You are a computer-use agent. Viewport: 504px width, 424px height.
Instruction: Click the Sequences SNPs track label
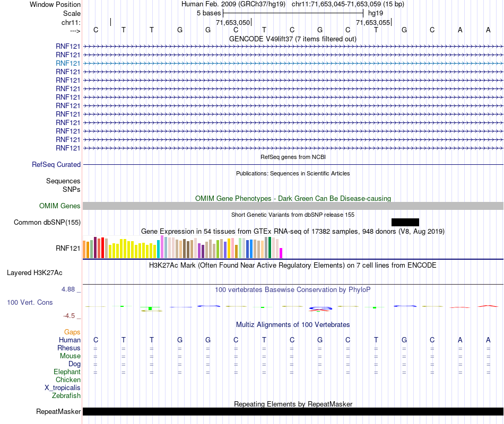tap(63, 185)
